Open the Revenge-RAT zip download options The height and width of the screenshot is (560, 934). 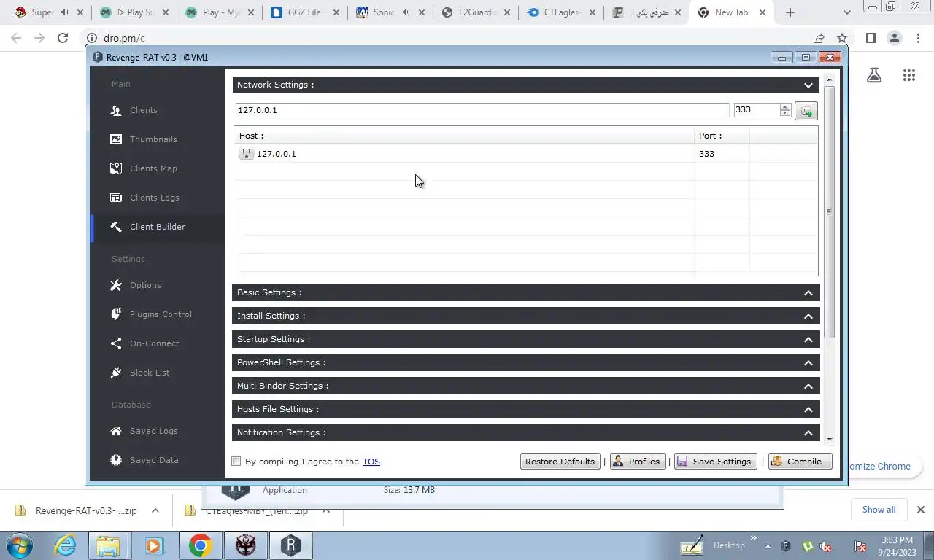155,510
